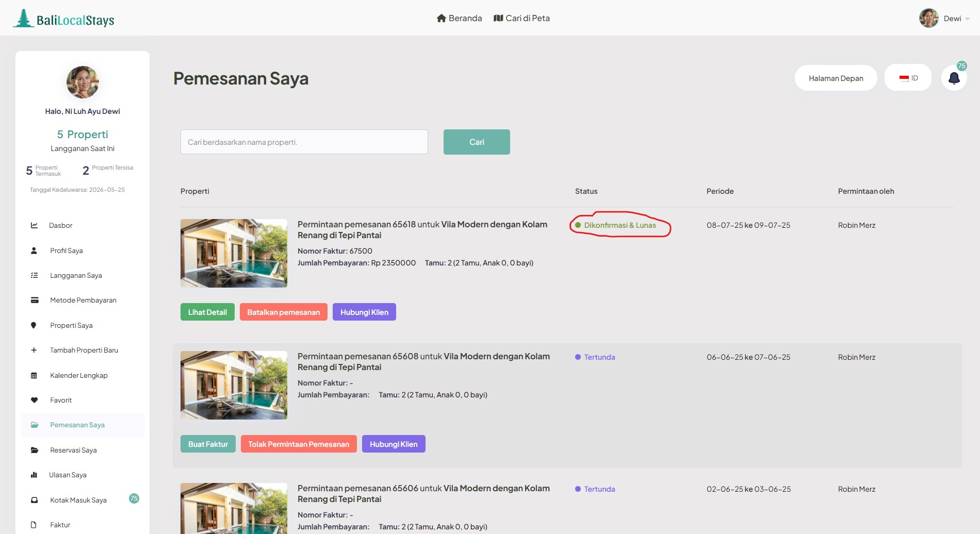Click Lihat Detail for booking 65618
This screenshot has height=534, width=980.
pos(207,312)
